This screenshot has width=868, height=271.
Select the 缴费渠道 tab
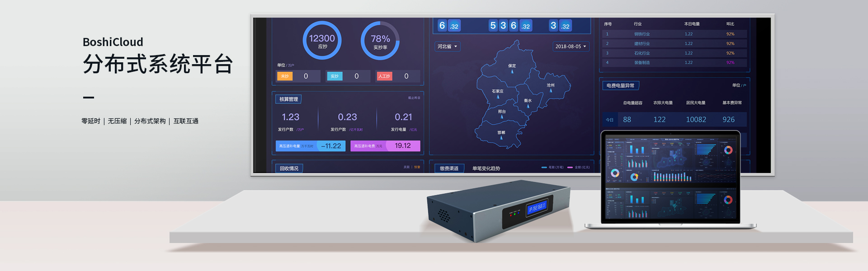point(449,168)
